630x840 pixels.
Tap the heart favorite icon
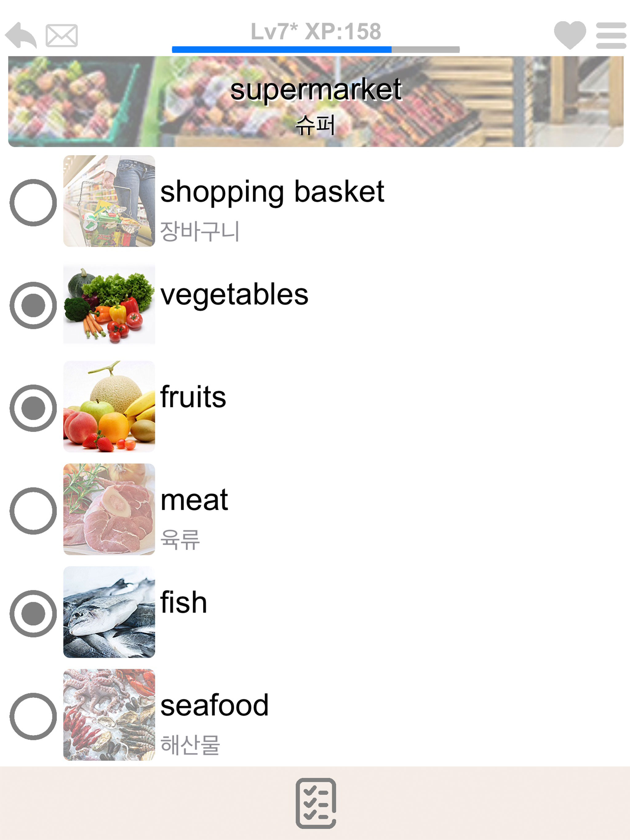coord(570,35)
